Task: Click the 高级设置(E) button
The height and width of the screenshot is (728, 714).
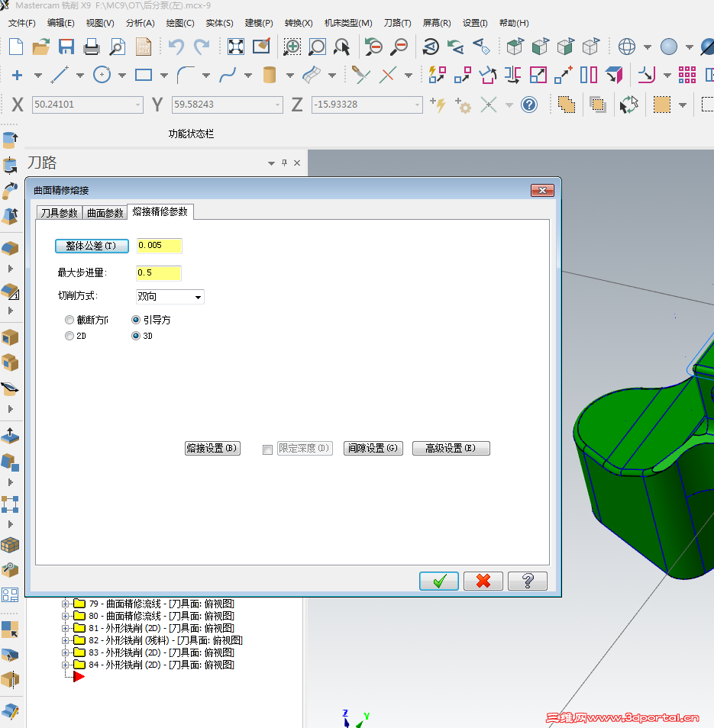Action: (x=451, y=448)
